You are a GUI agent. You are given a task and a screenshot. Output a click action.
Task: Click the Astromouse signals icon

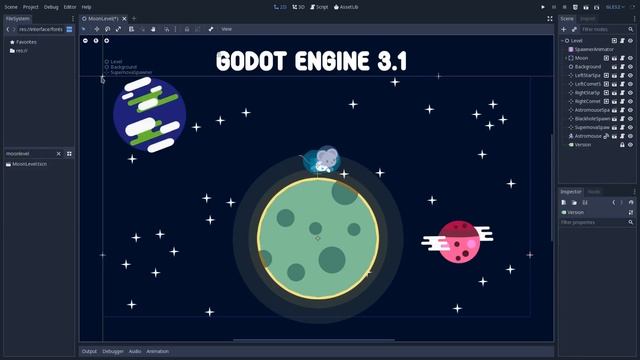606,136
